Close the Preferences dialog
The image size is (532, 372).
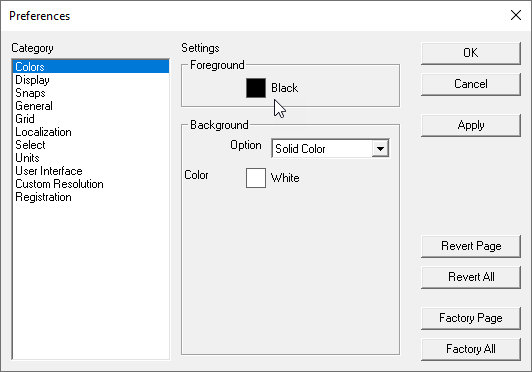pyautogui.click(x=516, y=15)
